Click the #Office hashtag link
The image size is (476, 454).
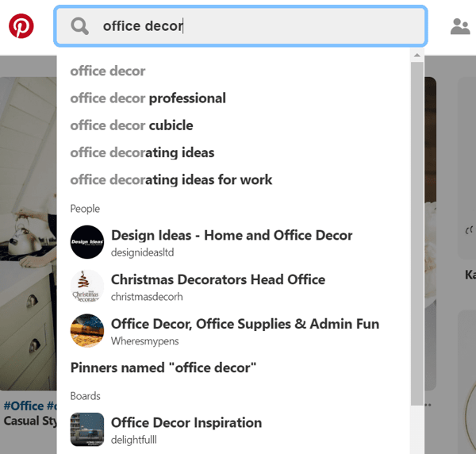pyautogui.click(x=24, y=406)
